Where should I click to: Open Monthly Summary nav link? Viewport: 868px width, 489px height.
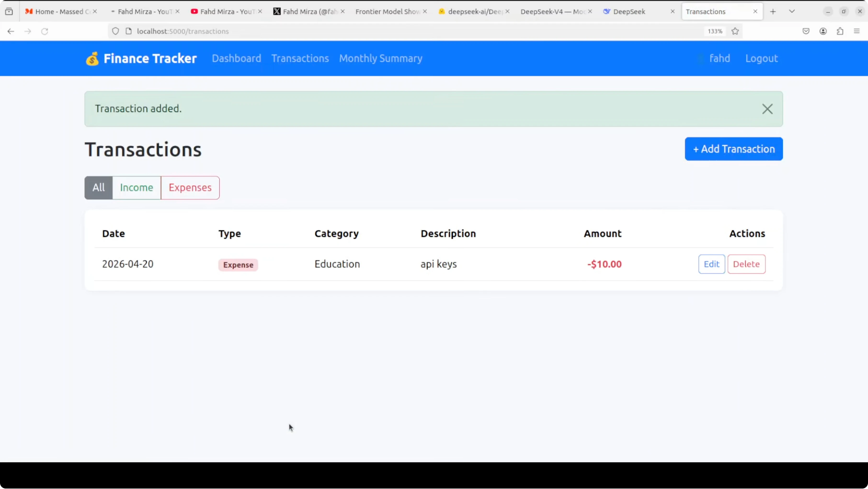[x=380, y=58]
